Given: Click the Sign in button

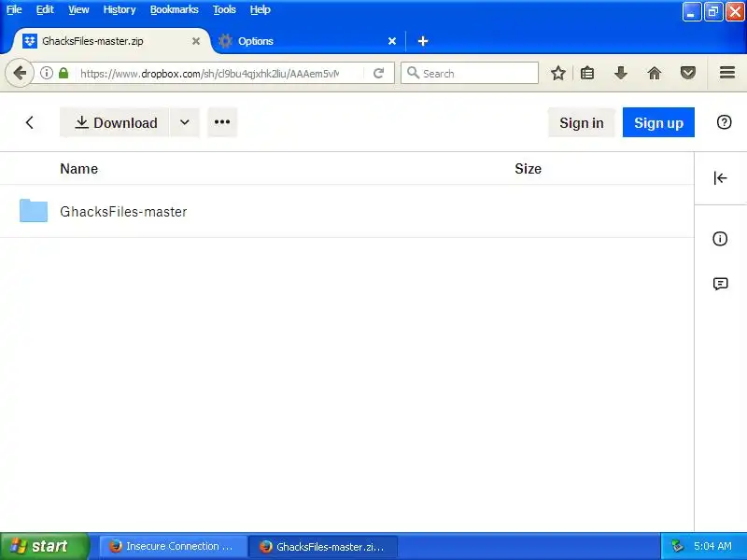Looking at the screenshot, I should [x=581, y=122].
